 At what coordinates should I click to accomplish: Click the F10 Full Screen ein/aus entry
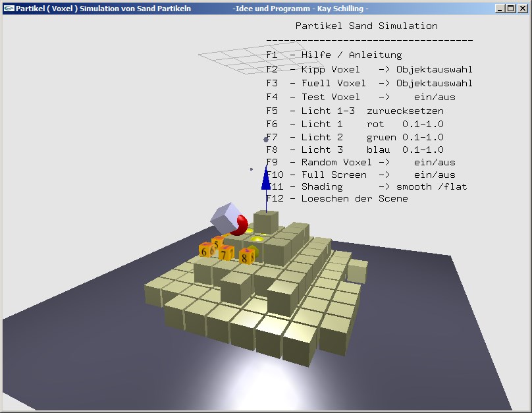pyautogui.click(x=361, y=175)
